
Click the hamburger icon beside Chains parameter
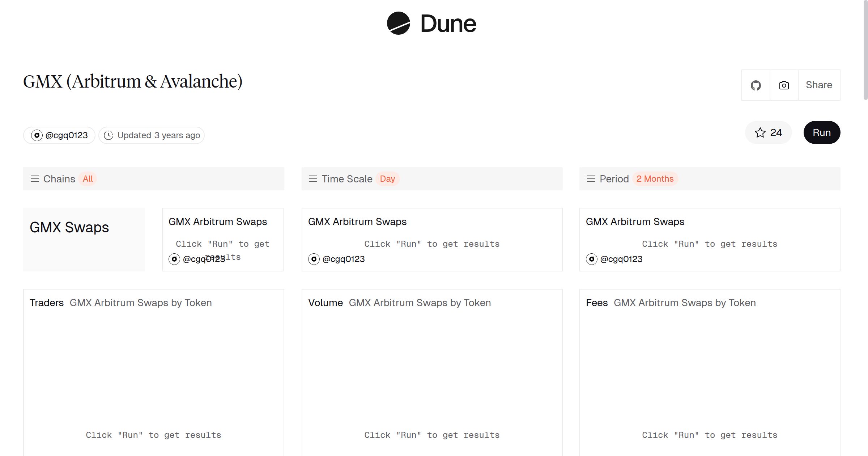35,178
